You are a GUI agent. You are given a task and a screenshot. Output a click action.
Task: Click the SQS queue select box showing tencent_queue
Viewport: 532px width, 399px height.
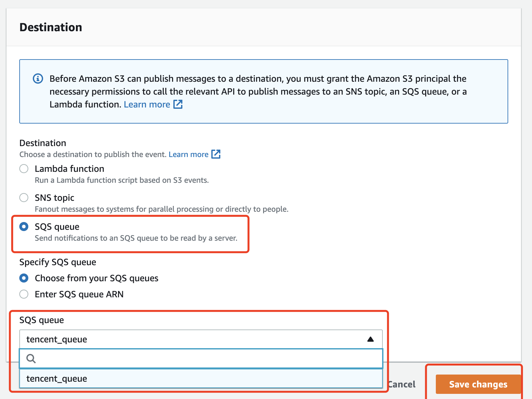click(193, 339)
